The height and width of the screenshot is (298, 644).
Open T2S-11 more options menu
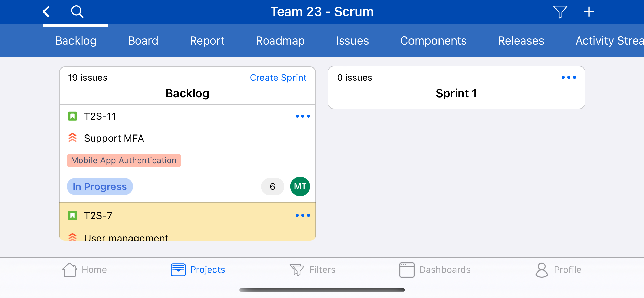click(303, 116)
